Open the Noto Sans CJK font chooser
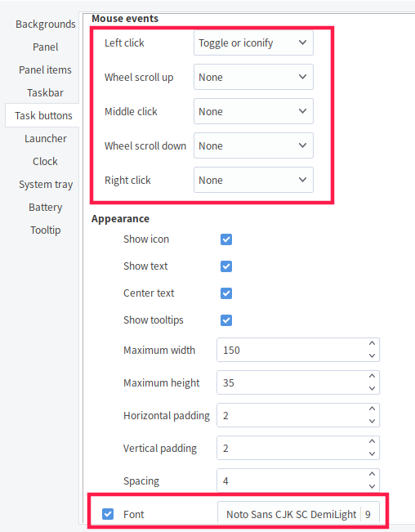The image size is (415, 532). coord(298,514)
